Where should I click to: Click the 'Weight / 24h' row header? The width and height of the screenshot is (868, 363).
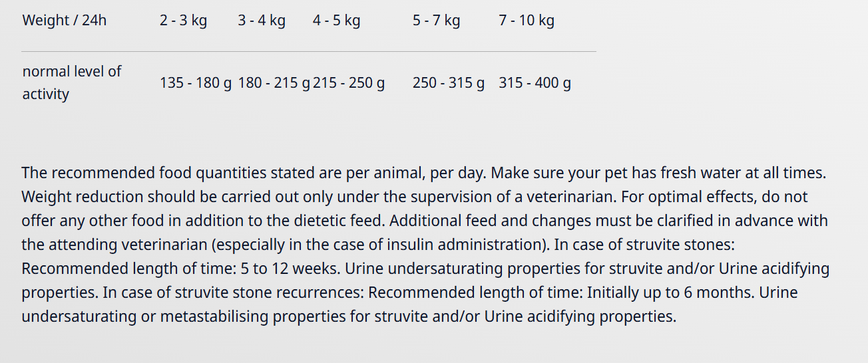tap(65, 21)
